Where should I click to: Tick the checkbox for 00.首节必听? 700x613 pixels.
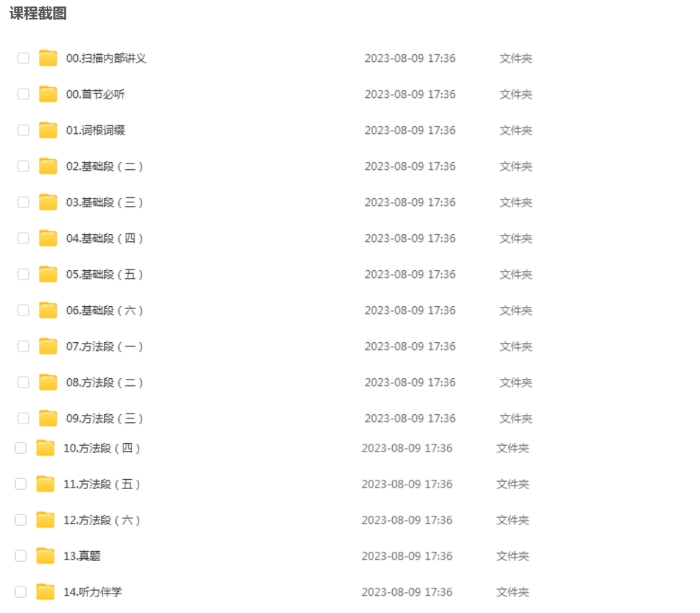23,94
